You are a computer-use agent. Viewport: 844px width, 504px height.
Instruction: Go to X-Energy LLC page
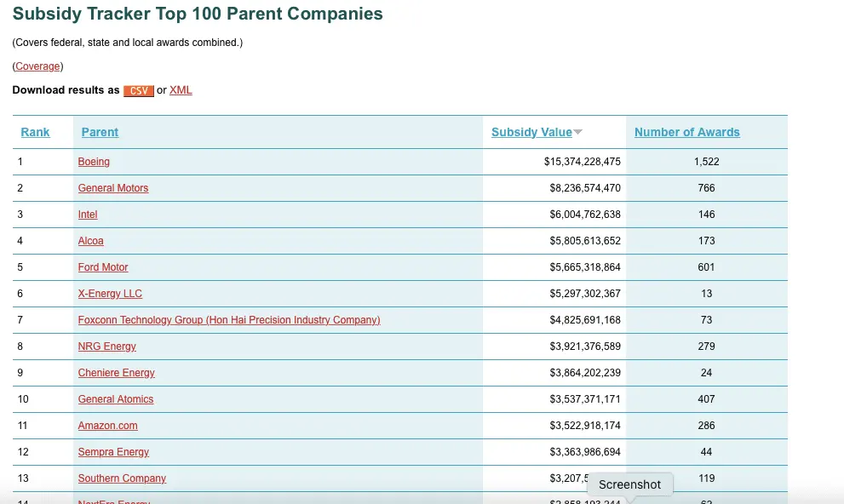pyautogui.click(x=110, y=294)
